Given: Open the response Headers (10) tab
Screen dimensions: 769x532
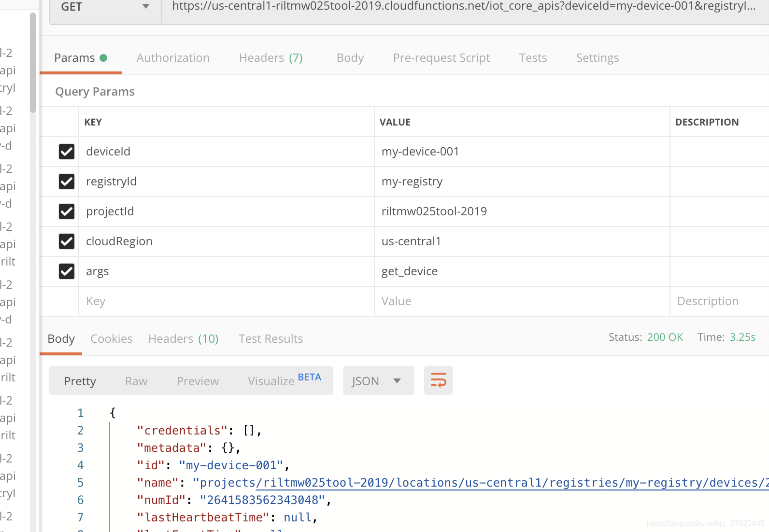Looking at the screenshot, I should pyautogui.click(x=183, y=339).
